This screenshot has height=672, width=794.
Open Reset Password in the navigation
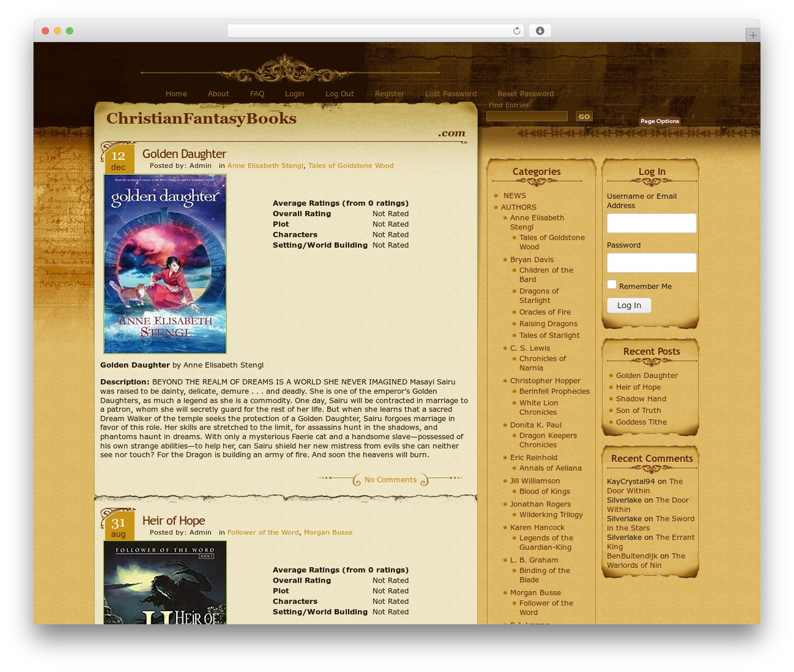(x=525, y=94)
